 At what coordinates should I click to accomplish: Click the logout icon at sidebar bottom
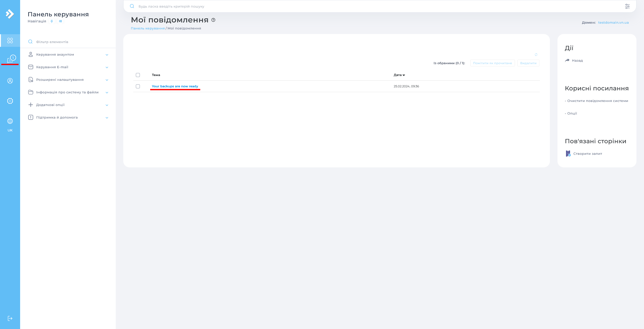[10, 318]
